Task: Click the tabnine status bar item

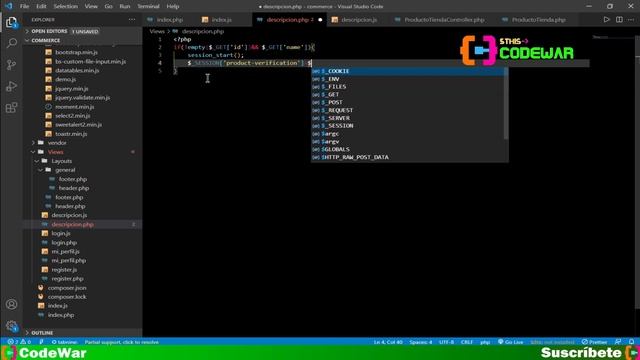Action: (x=64, y=342)
